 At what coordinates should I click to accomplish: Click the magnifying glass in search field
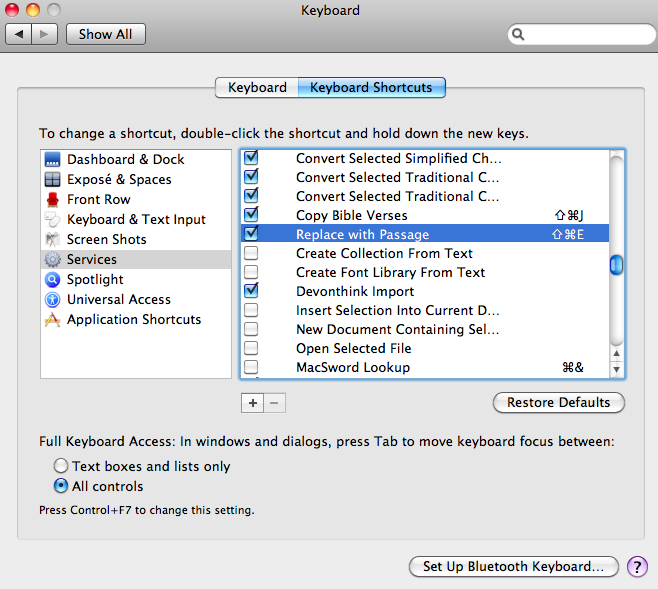(518, 34)
